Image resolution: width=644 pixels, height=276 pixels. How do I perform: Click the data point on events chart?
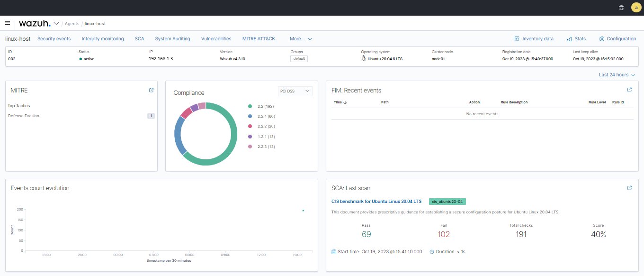[303, 211]
